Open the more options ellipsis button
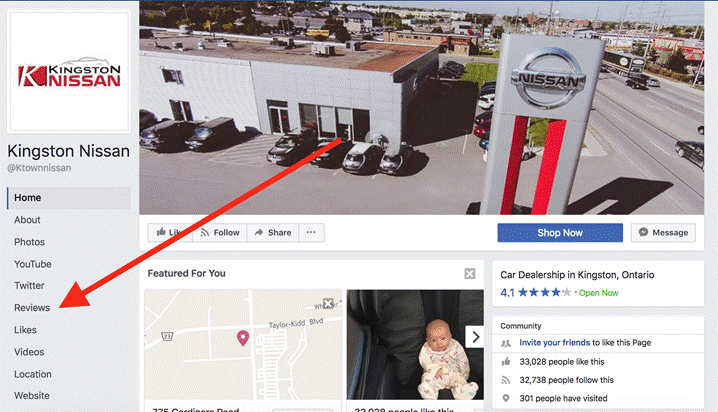This screenshot has width=718, height=412. (x=311, y=233)
